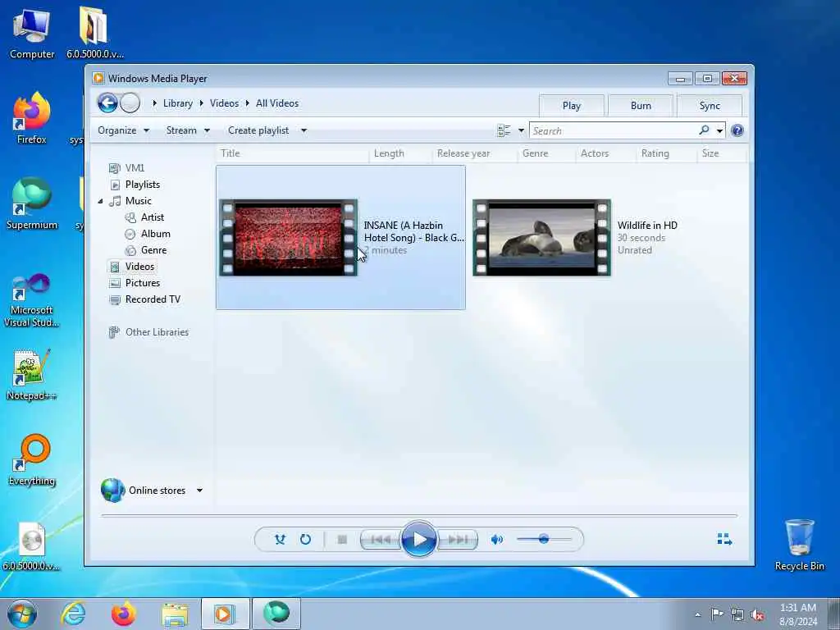
Task: Open Everything desktop shortcut
Action: click(32, 459)
